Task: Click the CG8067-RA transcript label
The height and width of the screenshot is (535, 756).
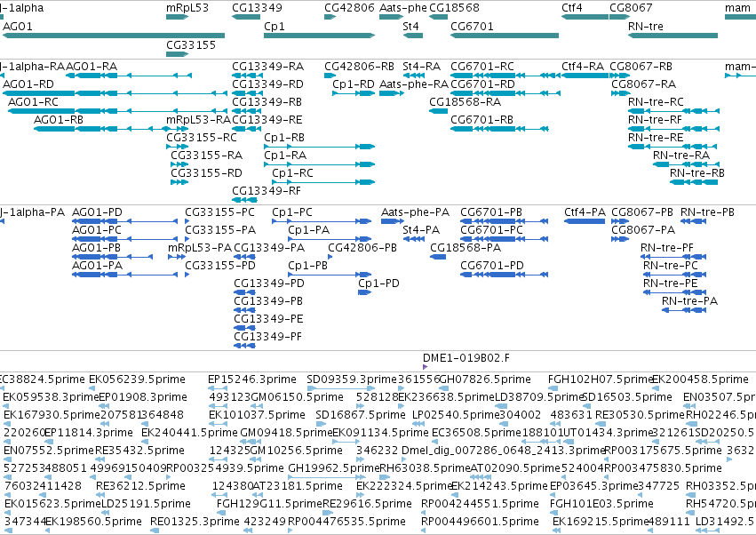Action: 644,84
